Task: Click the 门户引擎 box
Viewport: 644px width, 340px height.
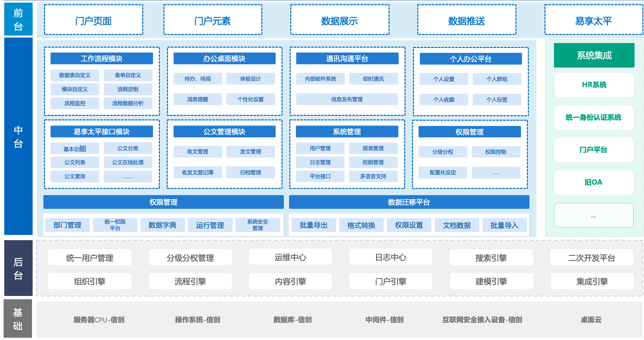Action: tap(391, 281)
